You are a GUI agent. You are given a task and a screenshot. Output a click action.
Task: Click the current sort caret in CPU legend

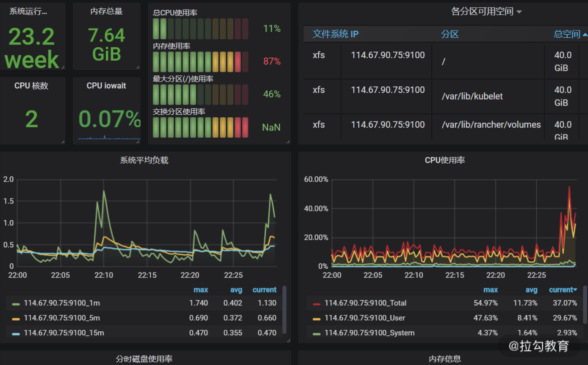click(x=575, y=290)
